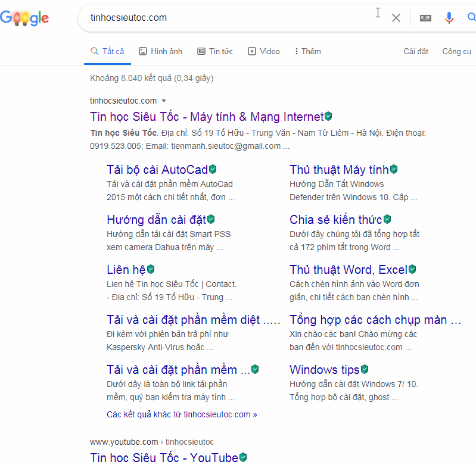This screenshot has height=462, width=476.
Task: Click the blue search magnifier icon
Action: 471,17
